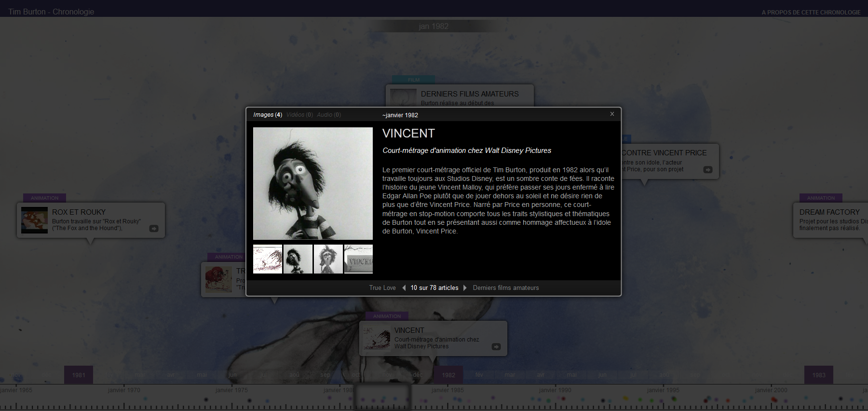This screenshot has width=868, height=411.
Task: Select third Vincent puppet thumbnail
Action: tap(328, 259)
